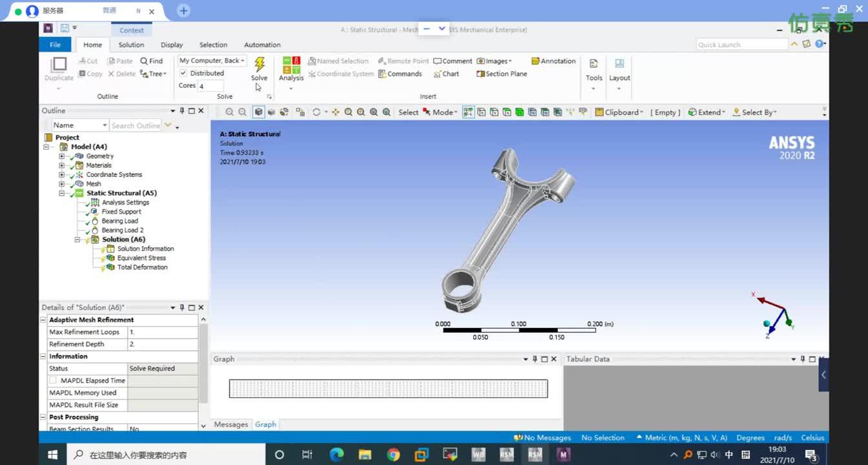This screenshot has height=465, width=868.
Task: Open the Mode dropdown in graphics toolbar
Action: point(440,112)
